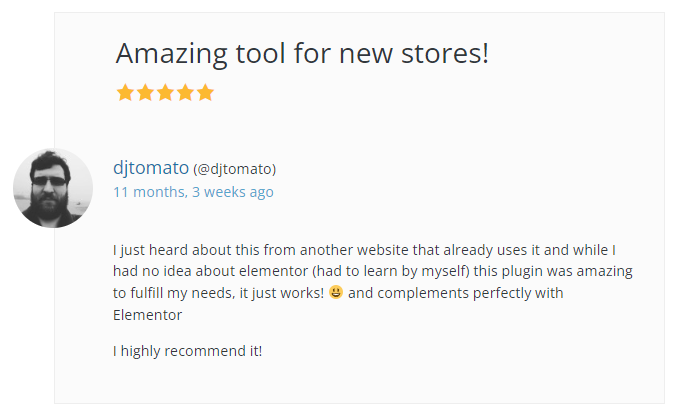Select the fifth rating star

click(x=205, y=93)
